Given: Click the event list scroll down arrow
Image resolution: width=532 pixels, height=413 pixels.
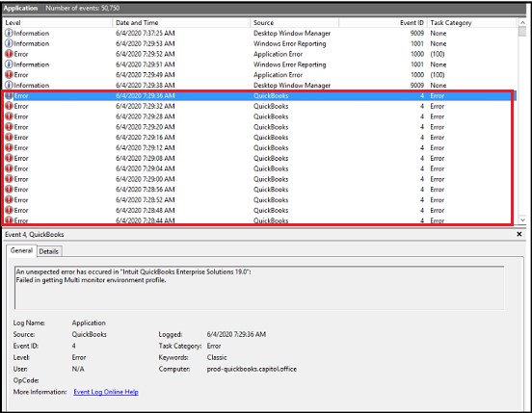Looking at the screenshot, I should (522, 219).
